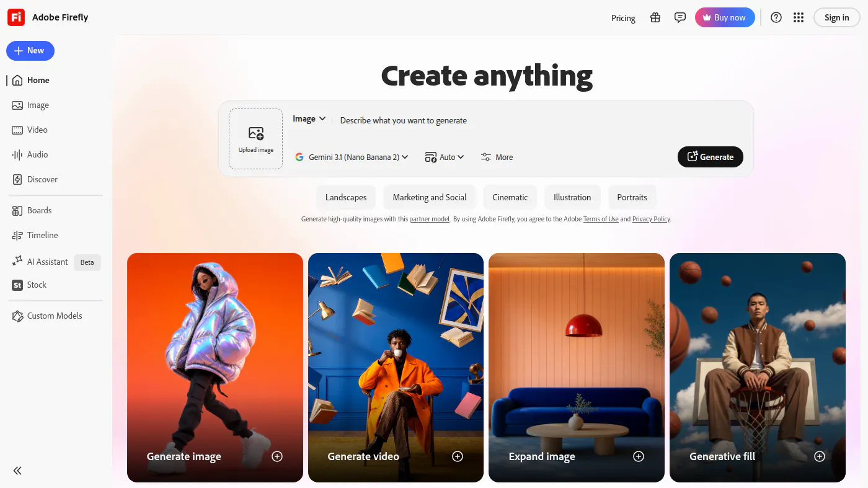Click the Generate button
868x488 pixels.
click(x=711, y=157)
